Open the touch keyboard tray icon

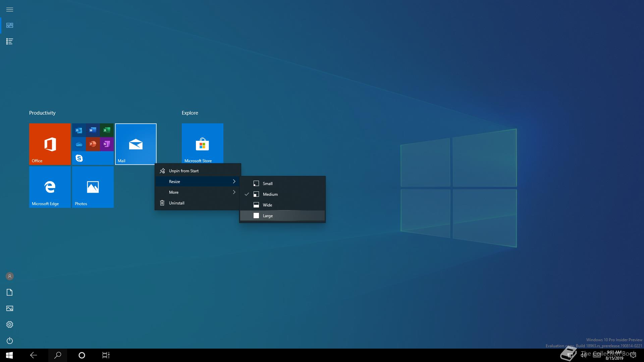pos(597,355)
